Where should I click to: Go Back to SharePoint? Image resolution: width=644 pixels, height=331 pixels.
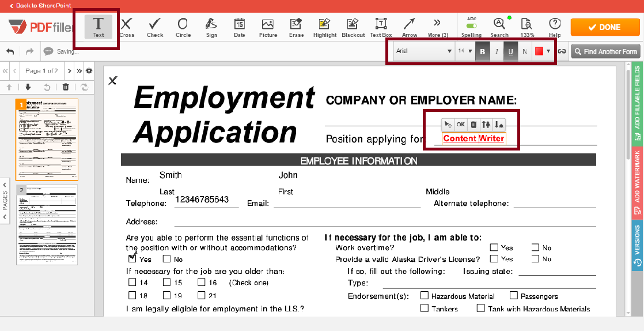pos(40,6)
